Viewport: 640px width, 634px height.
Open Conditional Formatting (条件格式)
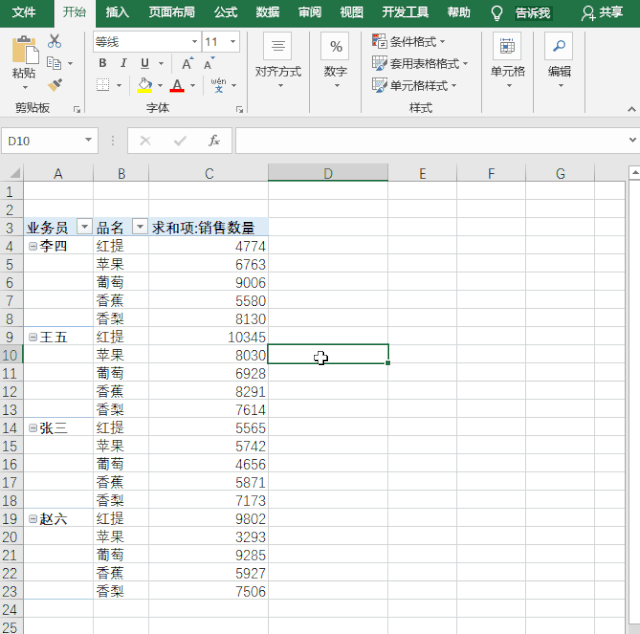pyautogui.click(x=409, y=41)
